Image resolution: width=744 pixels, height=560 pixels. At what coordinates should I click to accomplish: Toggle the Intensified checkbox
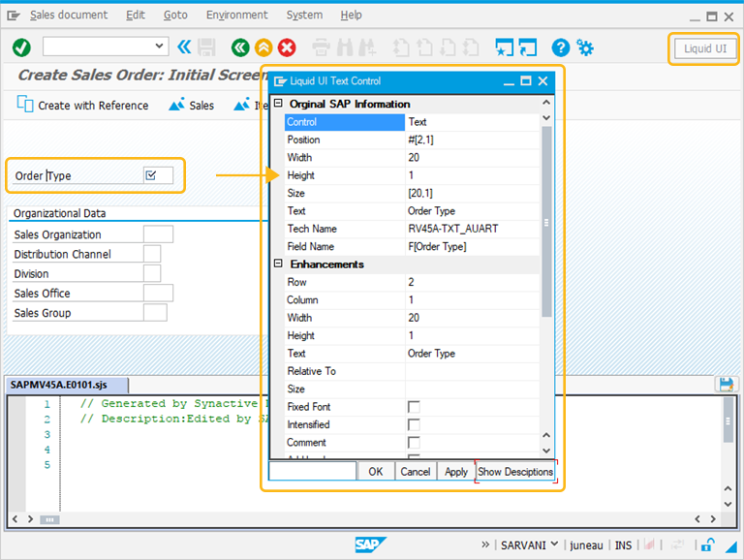[414, 424]
